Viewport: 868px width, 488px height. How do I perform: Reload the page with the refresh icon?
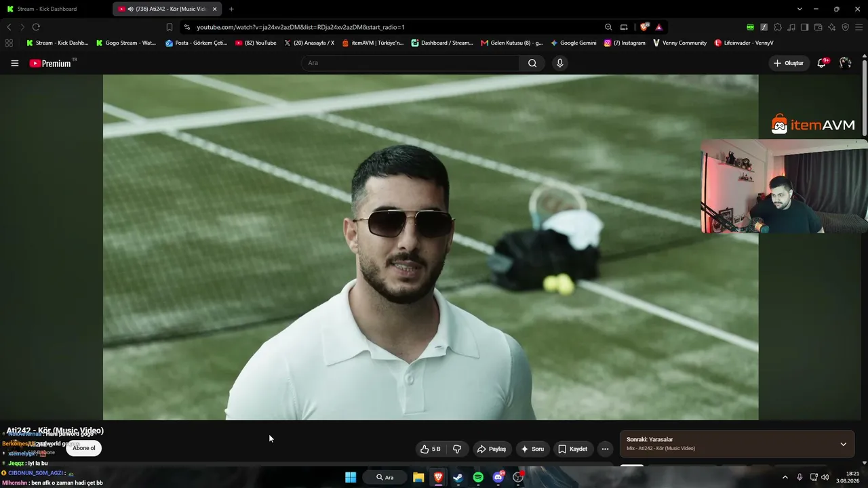[x=36, y=27]
